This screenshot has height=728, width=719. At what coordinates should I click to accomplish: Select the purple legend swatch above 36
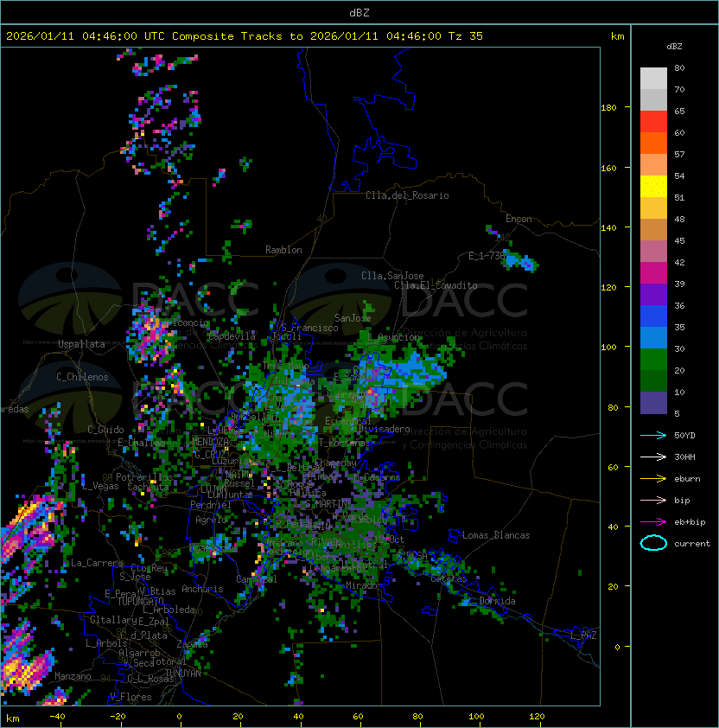point(653,295)
